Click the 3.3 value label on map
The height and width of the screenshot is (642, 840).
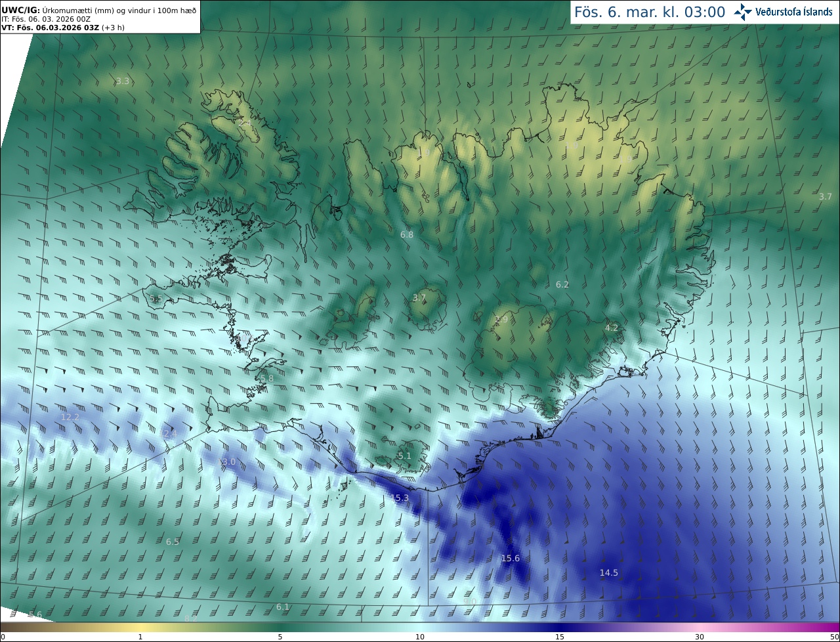(x=123, y=81)
